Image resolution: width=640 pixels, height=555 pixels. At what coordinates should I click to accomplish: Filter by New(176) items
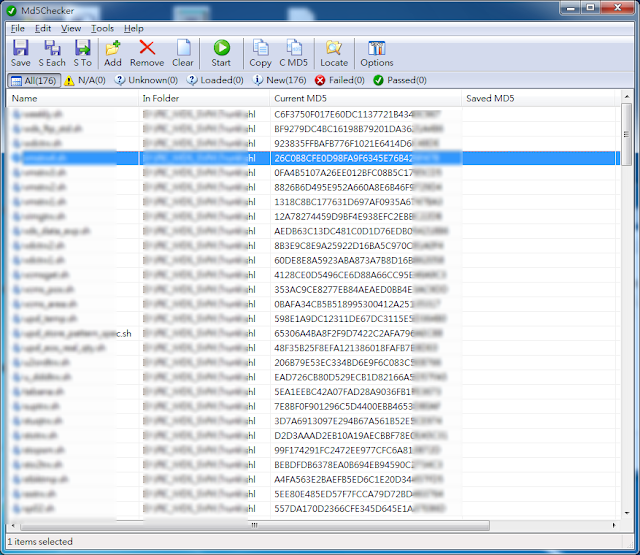pyautogui.click(x=280, y=80)
